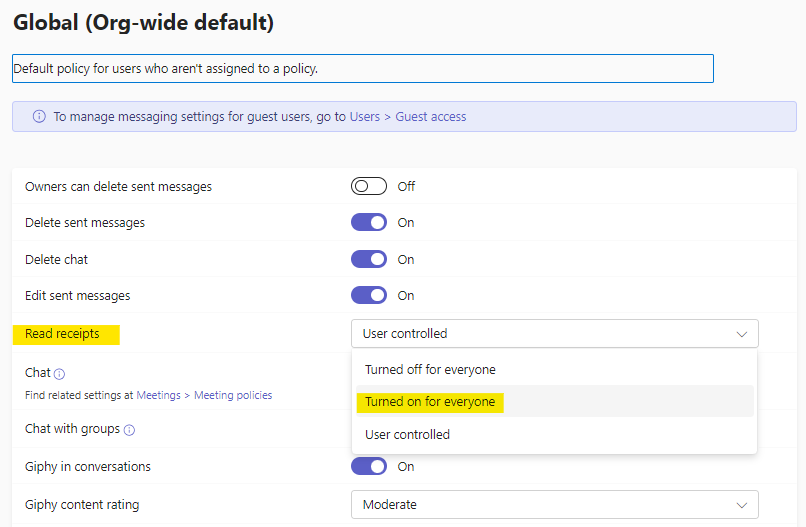The width and height of the screenshot is (806, 527).
Task: Pick User controlled from the dropdown list
Action: coord(407,435)
